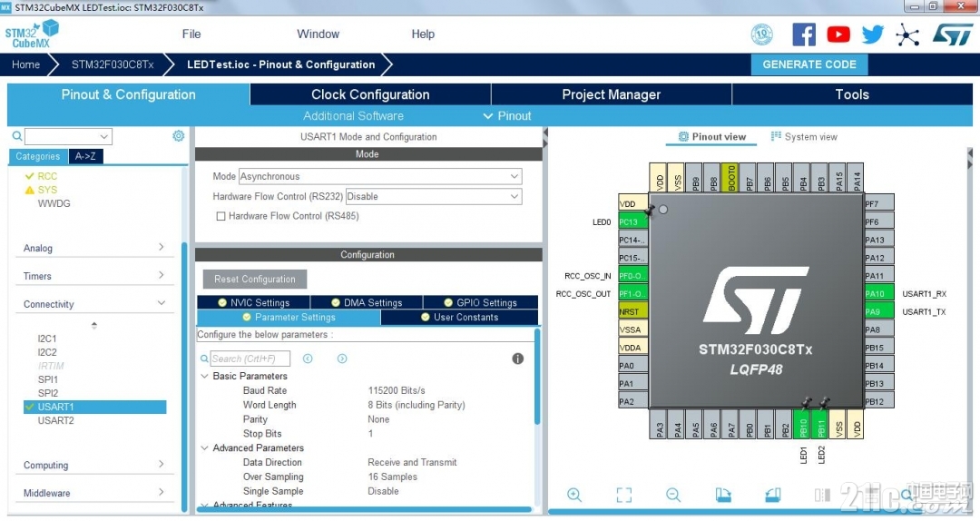
Task: Open the Window menu
Action: (x=318, y=34)
